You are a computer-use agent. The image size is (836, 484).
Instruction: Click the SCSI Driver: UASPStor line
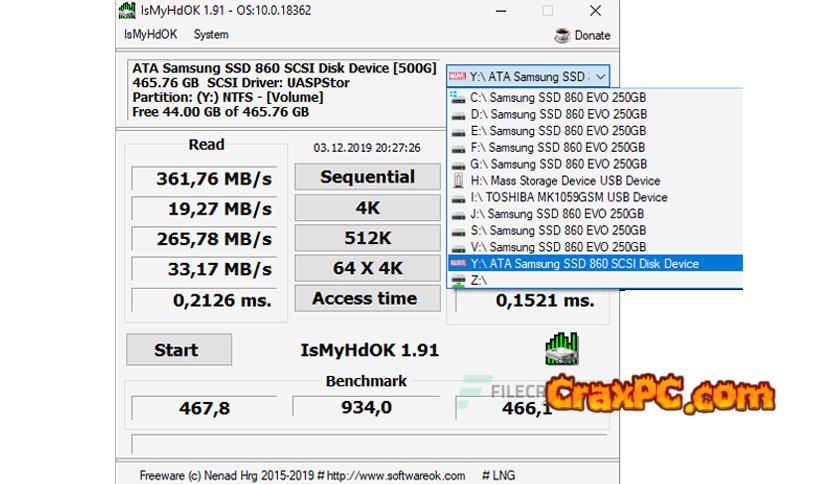[278, 83]
